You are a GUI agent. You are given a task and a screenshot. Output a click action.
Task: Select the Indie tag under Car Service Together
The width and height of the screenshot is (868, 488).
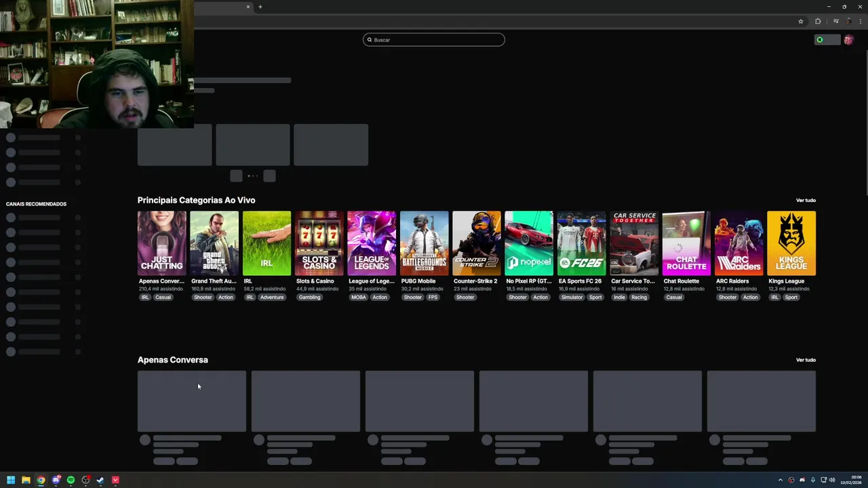(x=619, y=298)
